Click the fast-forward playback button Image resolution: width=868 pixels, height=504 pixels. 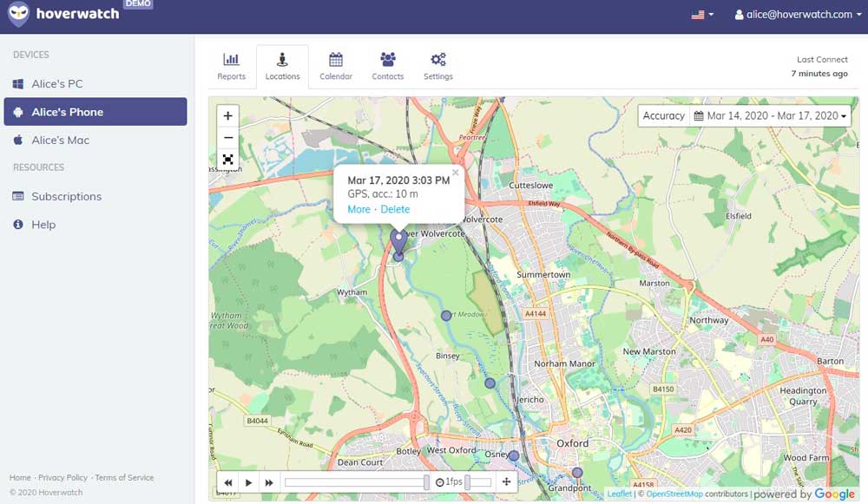pyautogui.click(x=269, y=482)
